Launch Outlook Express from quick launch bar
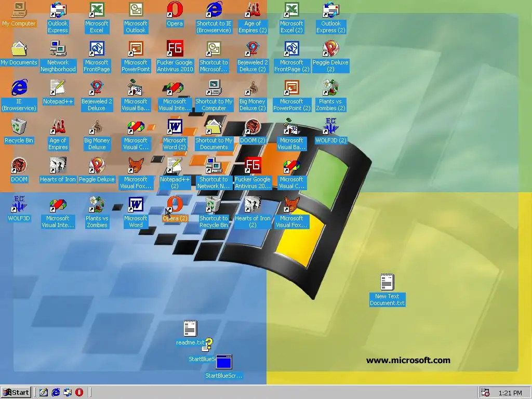The width and height of the screenshot is (532, 399). click(68, 393)
